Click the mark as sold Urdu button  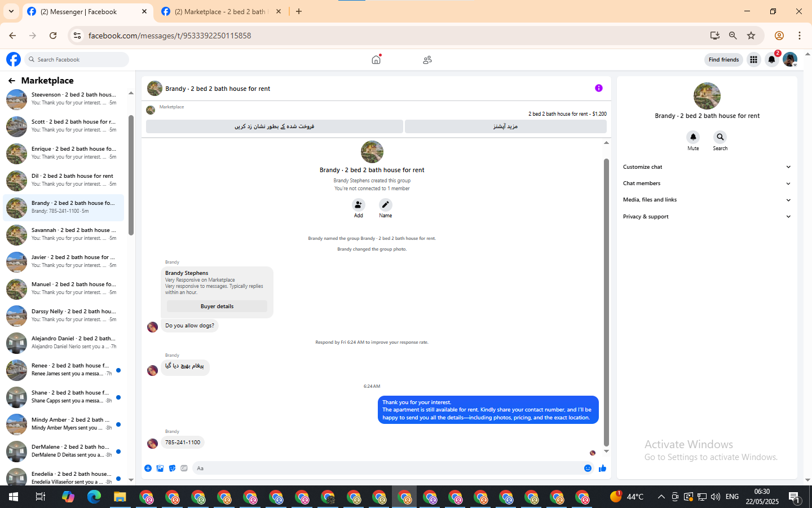tap(275, 126)
